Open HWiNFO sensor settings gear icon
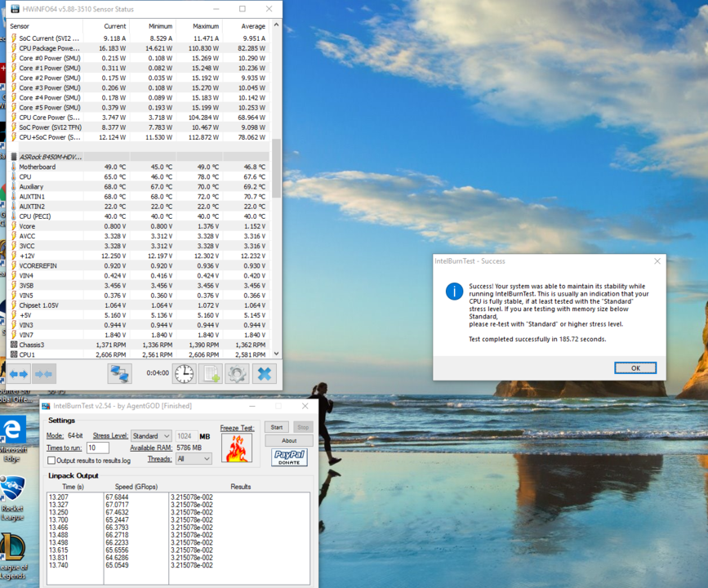The width and height of the screenshot is (708, 588). 237,374
